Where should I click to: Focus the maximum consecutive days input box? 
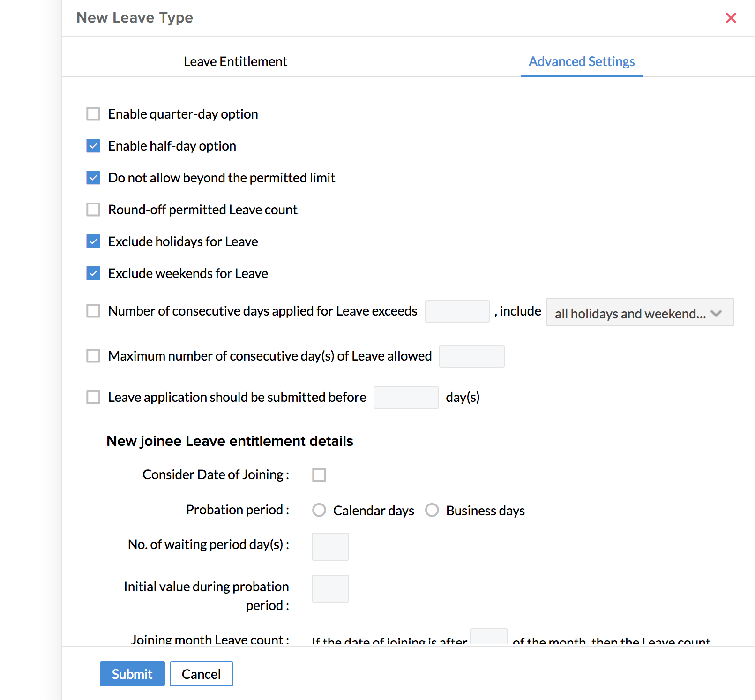coord(471,356)
